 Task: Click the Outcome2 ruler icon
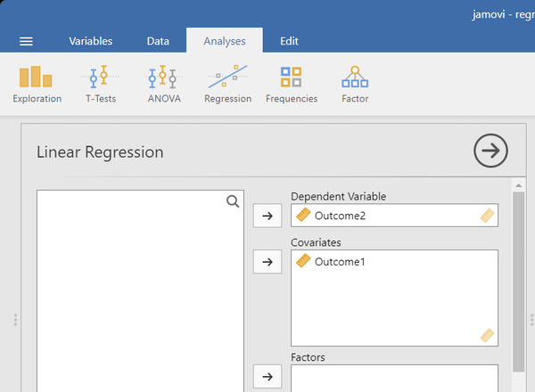(303, 215)
